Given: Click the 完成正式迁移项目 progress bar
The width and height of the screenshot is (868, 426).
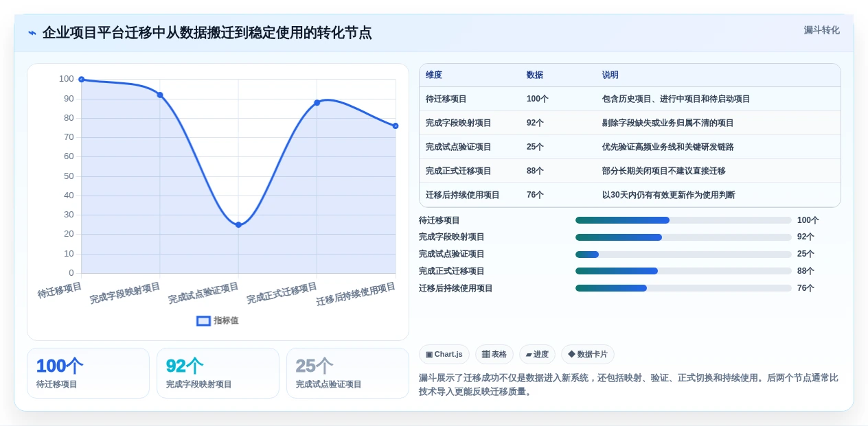Looking at the screenshot, I should point(683,271).
